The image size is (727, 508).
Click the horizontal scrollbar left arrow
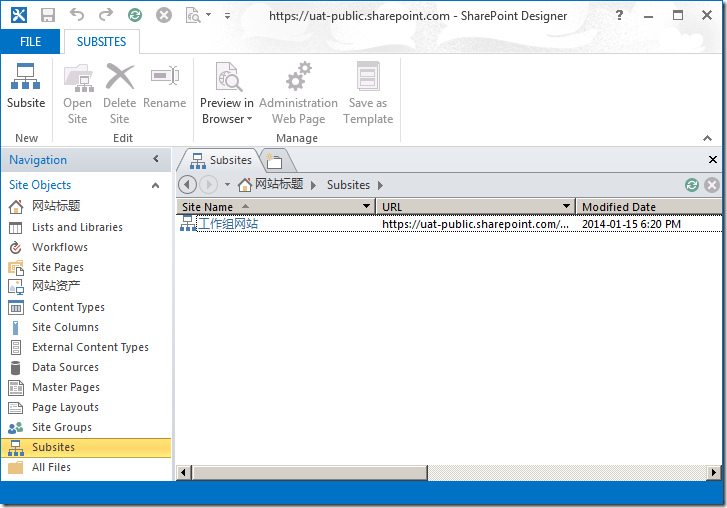pos(184,472)
